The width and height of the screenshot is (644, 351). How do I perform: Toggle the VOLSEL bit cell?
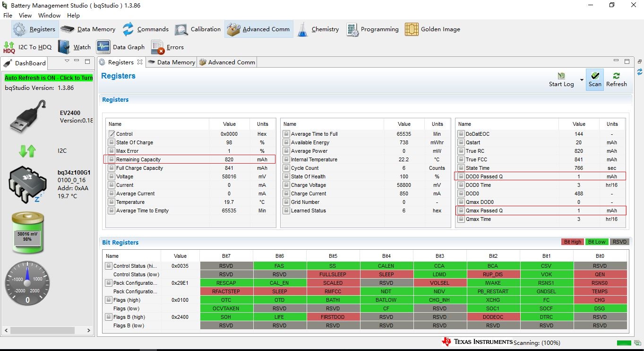point(440,283)
